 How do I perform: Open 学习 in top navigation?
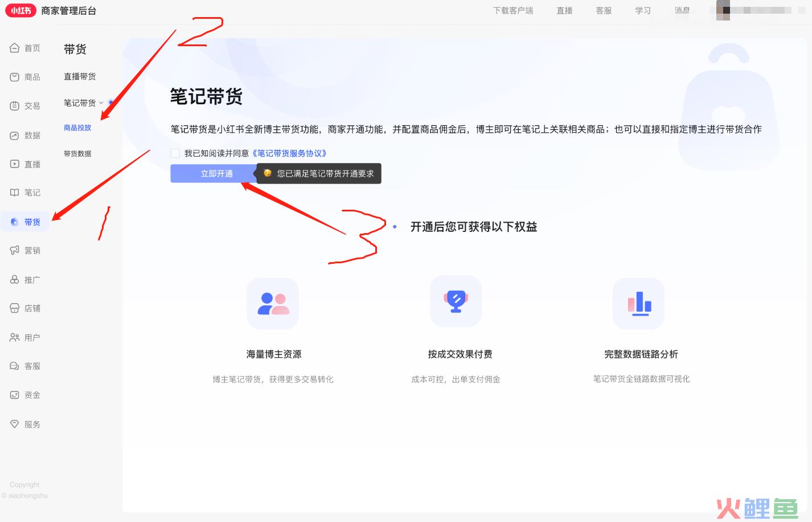(x=643, y=10)
